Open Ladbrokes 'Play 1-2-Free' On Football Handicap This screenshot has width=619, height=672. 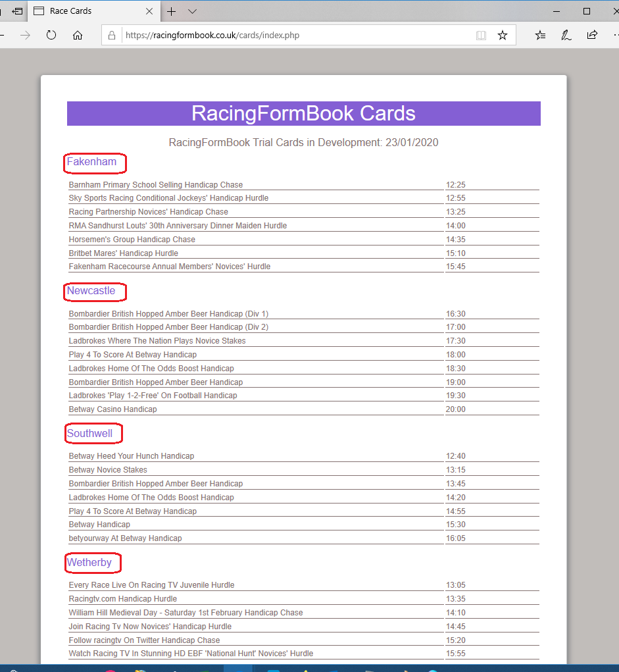click(x=153, y=396)
